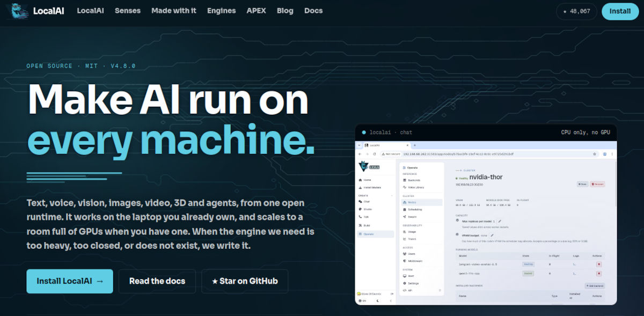This screenshot has height=316, width=644.
Task: Click the Read the docs button
Action: [x=157, y=281]
